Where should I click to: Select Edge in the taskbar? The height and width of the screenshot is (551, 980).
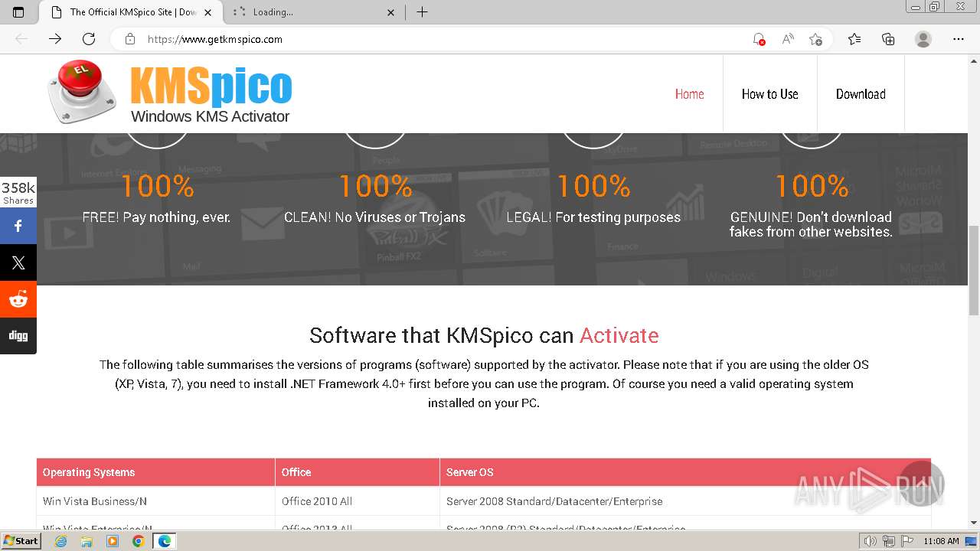165,541
